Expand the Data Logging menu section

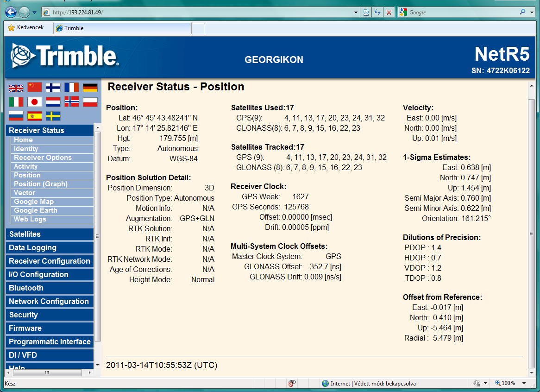(50, 248)
